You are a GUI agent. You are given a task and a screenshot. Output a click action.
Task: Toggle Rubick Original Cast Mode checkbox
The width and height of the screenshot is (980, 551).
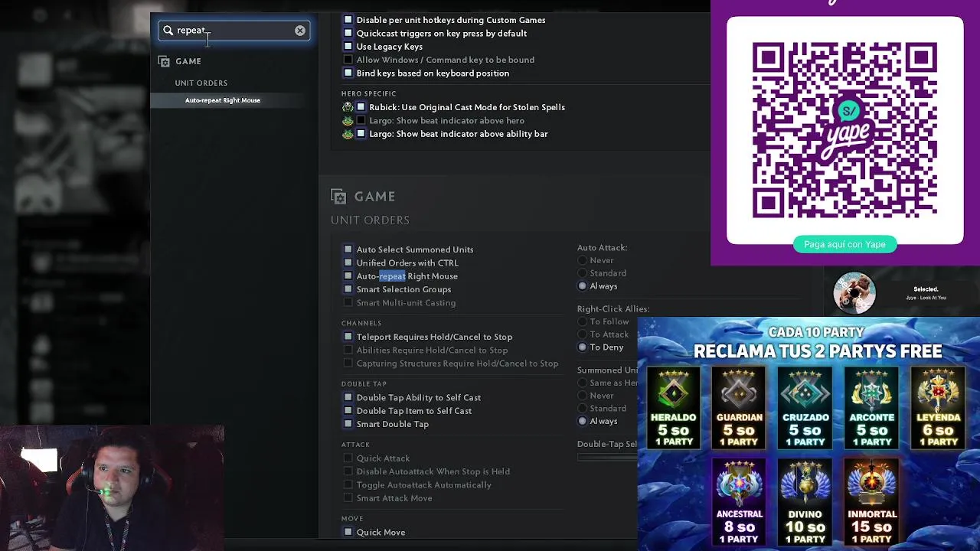coord(361,107)
